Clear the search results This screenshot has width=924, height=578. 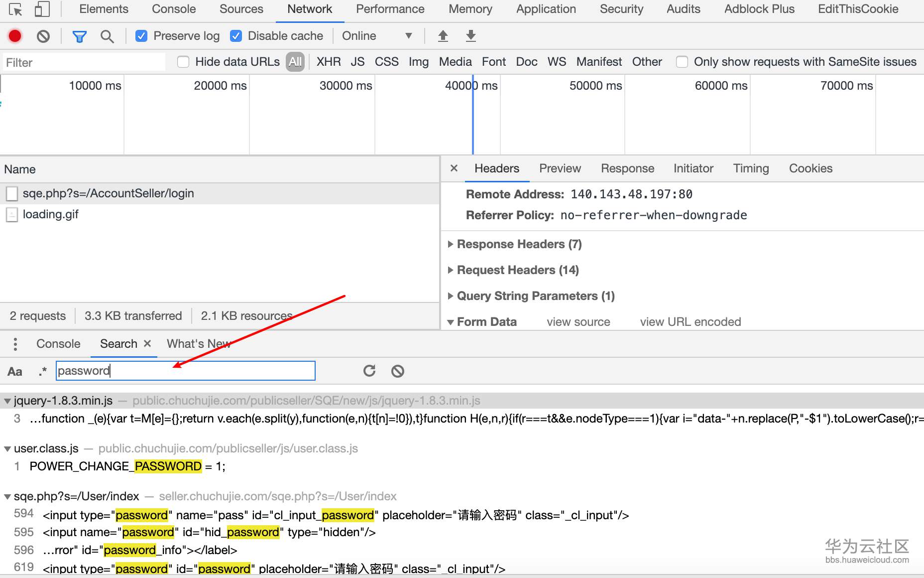398,371
